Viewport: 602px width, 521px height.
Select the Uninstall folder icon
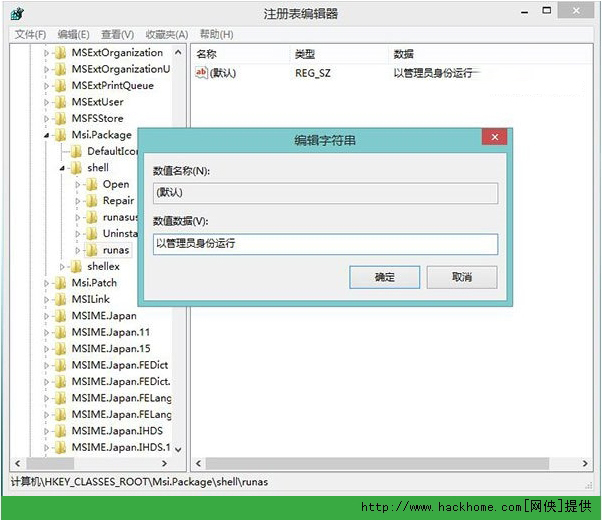(x=91, y=234)
